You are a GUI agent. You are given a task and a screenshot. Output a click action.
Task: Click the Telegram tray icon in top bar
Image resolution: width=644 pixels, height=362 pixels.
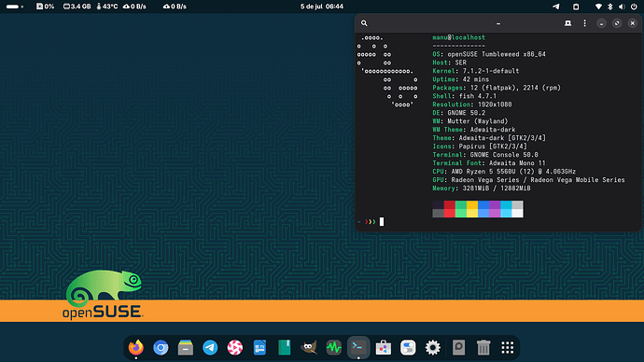(555, 7)
